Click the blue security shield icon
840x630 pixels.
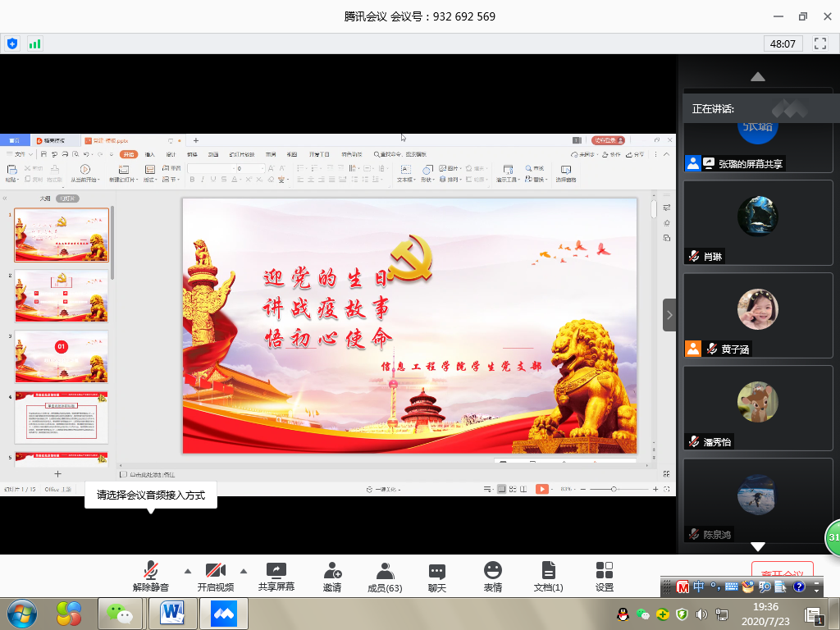12,43
